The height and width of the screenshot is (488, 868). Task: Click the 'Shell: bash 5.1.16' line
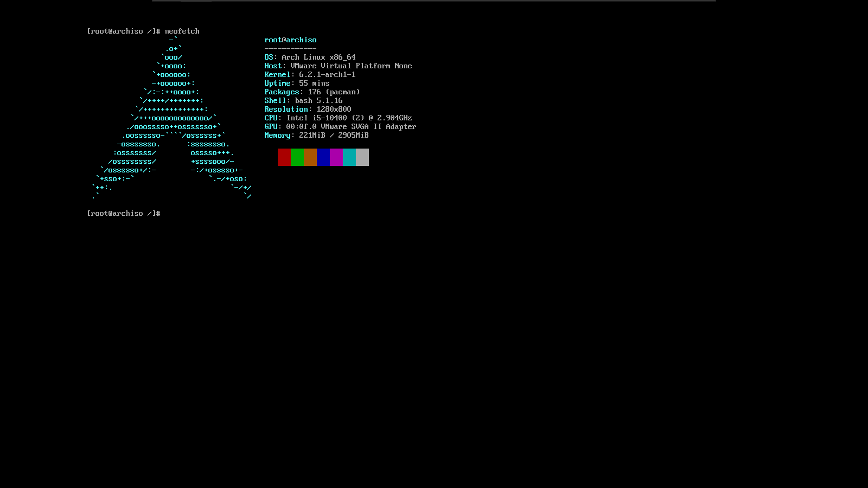pyautogui.click(x=304, y=101)
